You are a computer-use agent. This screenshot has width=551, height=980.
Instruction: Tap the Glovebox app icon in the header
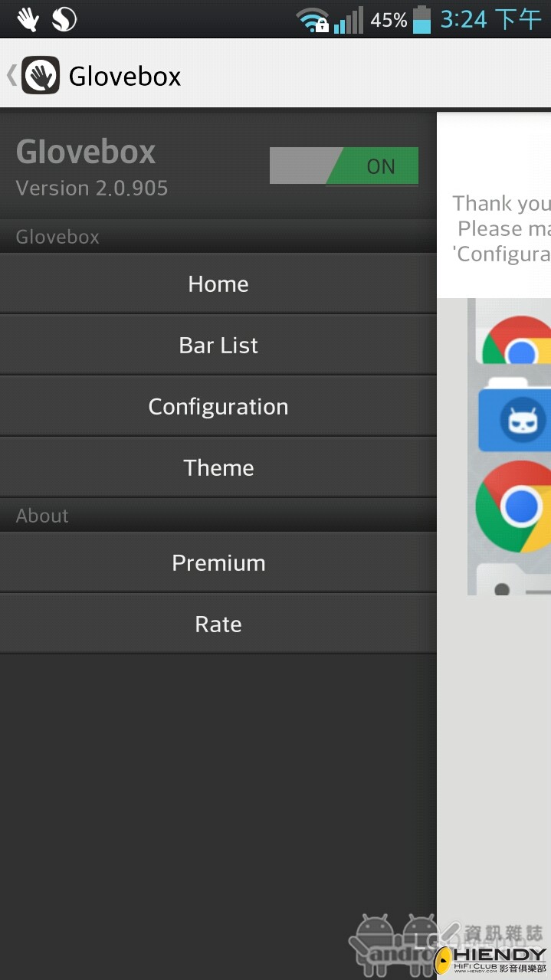[41, 75]
